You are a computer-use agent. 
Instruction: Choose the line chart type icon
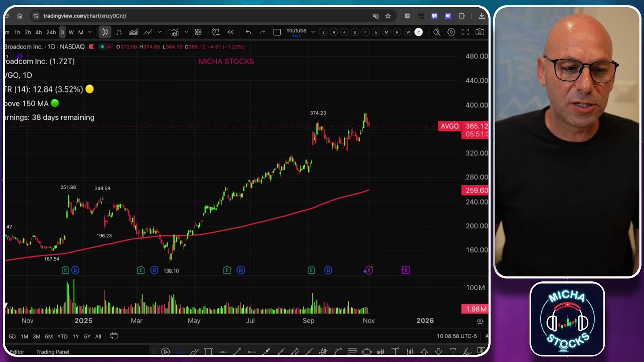coord(148,32)
